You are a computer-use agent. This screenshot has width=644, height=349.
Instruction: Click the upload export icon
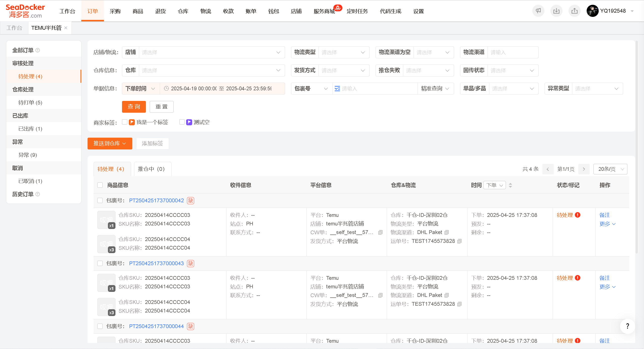[574, 11]
